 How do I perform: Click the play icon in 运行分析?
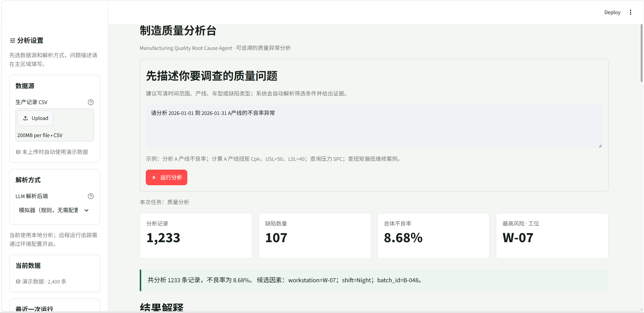click(x=154, y=178)
